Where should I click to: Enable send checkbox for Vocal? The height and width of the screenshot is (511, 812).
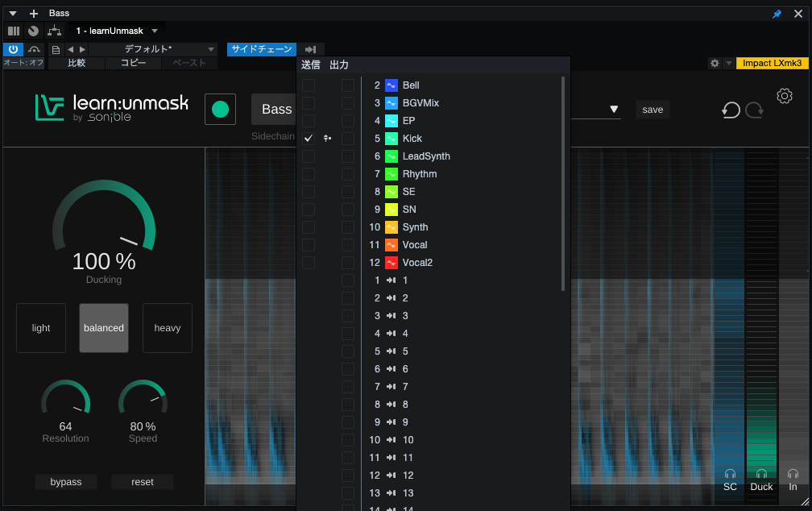point(309,245)
